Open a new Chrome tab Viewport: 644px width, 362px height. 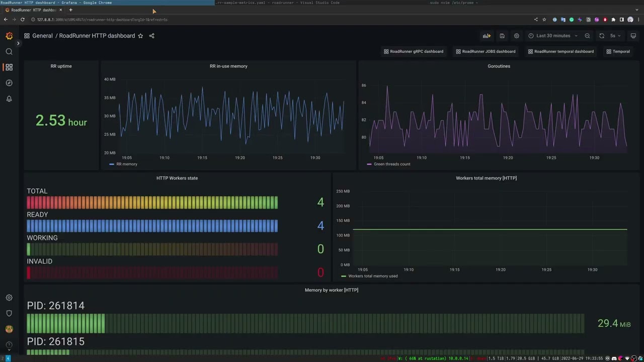coord(70,10)
